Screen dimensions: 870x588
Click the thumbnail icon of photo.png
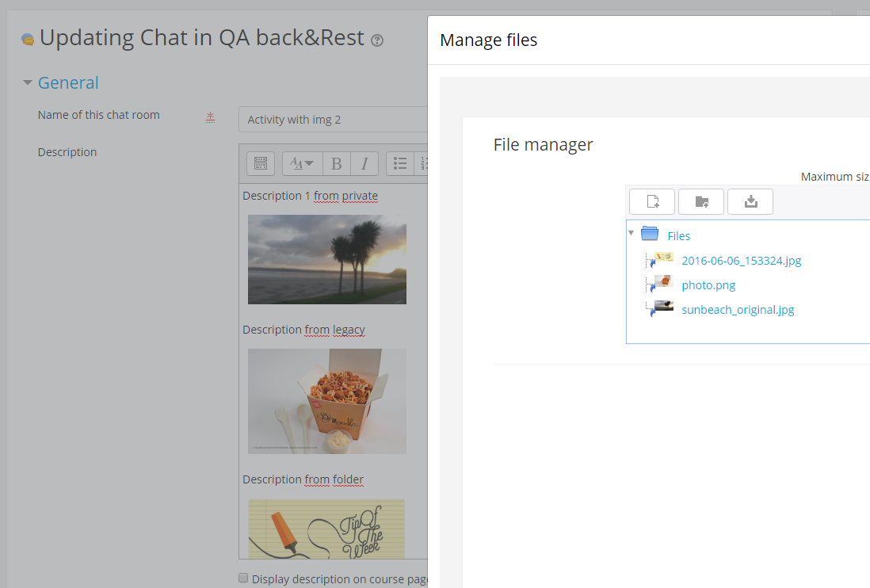[663, 283]
